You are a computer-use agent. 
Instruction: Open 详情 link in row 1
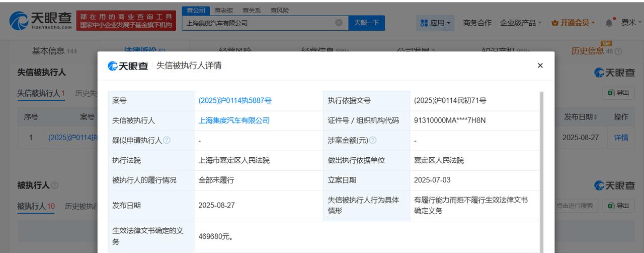coord(621,137)
